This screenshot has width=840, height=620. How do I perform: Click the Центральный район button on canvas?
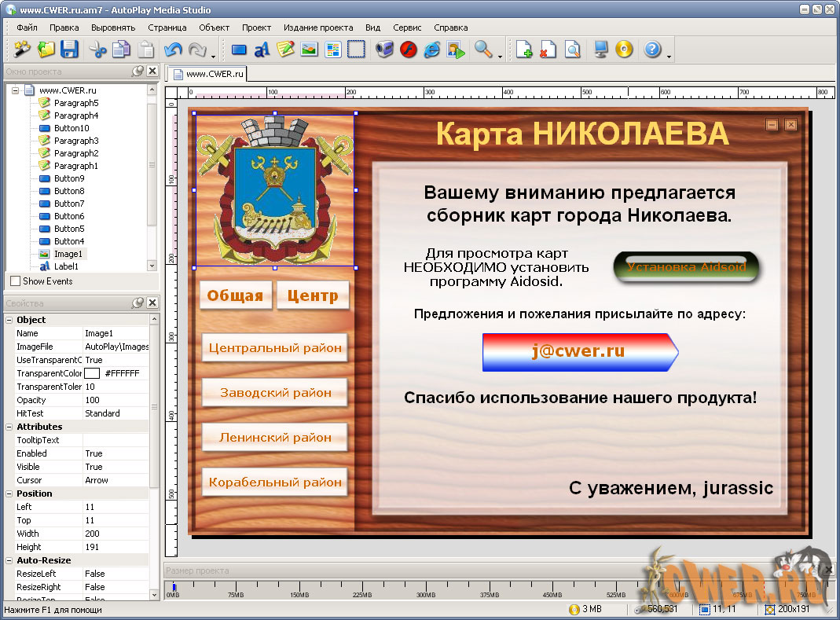point(275,347)
